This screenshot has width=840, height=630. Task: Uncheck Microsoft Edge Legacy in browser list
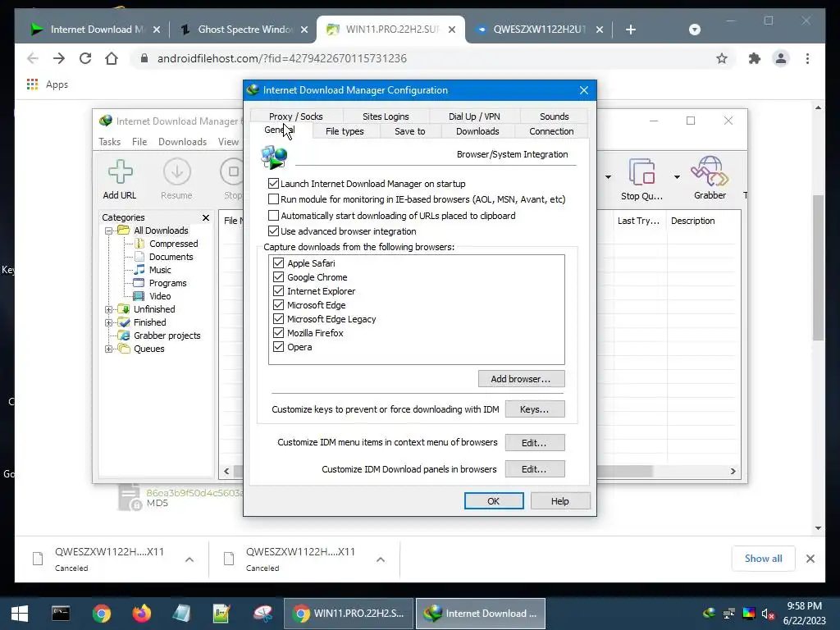279,319
